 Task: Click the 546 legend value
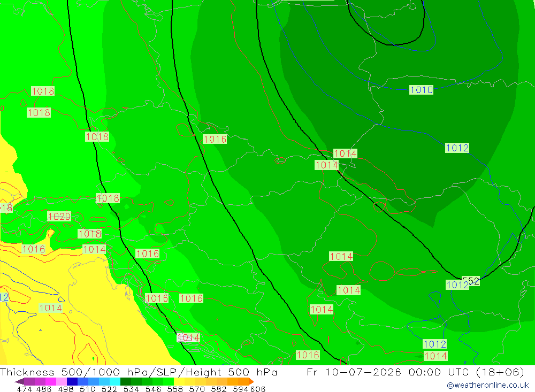153,389
